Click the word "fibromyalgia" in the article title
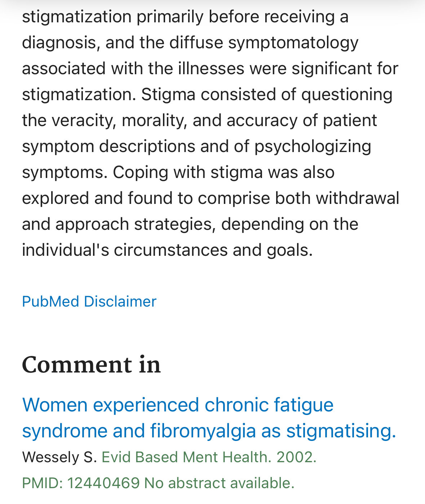This screenshot has width=425, height=504. [x=203, y=431]
